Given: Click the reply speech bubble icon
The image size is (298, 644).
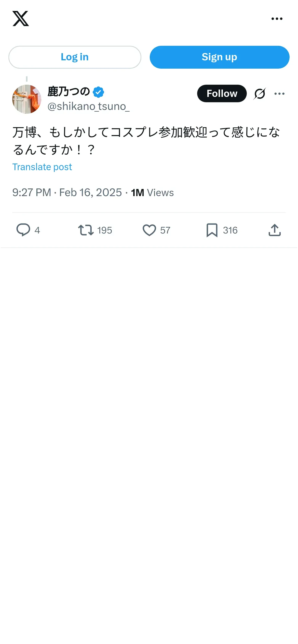Looking at the screenshot, I should coord(23,230).
